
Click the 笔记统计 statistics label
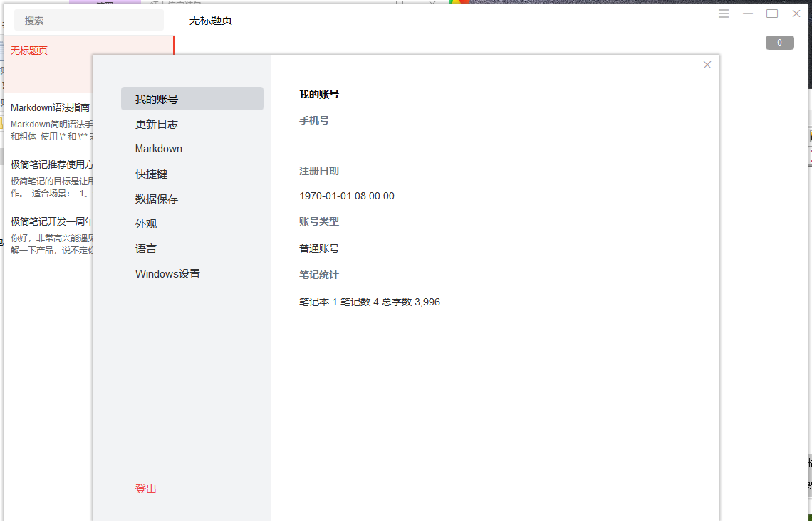click(x=318, y=275)
